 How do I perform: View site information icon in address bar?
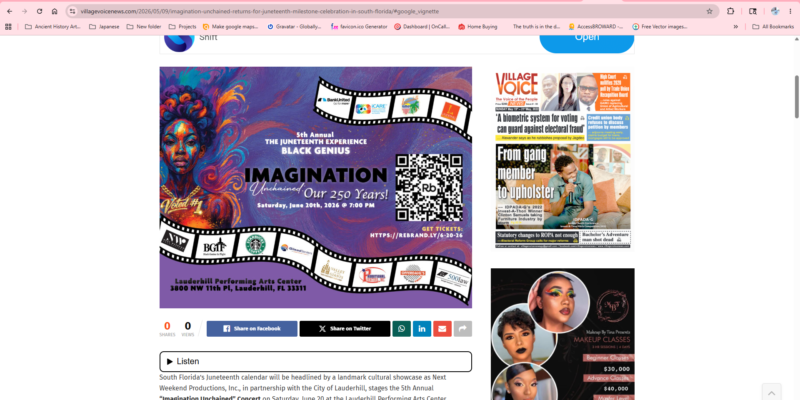pyautogui.click(x=72, y=11)
